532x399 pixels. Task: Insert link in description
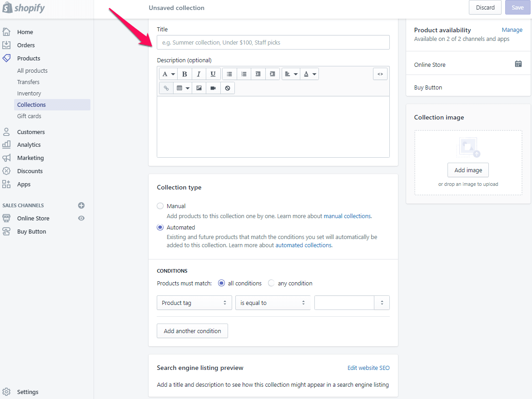tap(166, 88)
